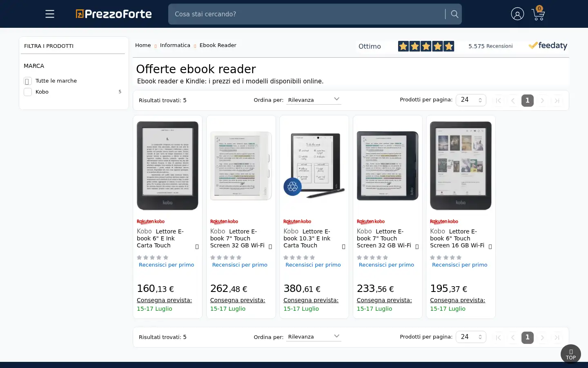This screenshot has height=368, width=588.
Task: Change top Prodotti per pagina selector
Action: coord(471,100)
